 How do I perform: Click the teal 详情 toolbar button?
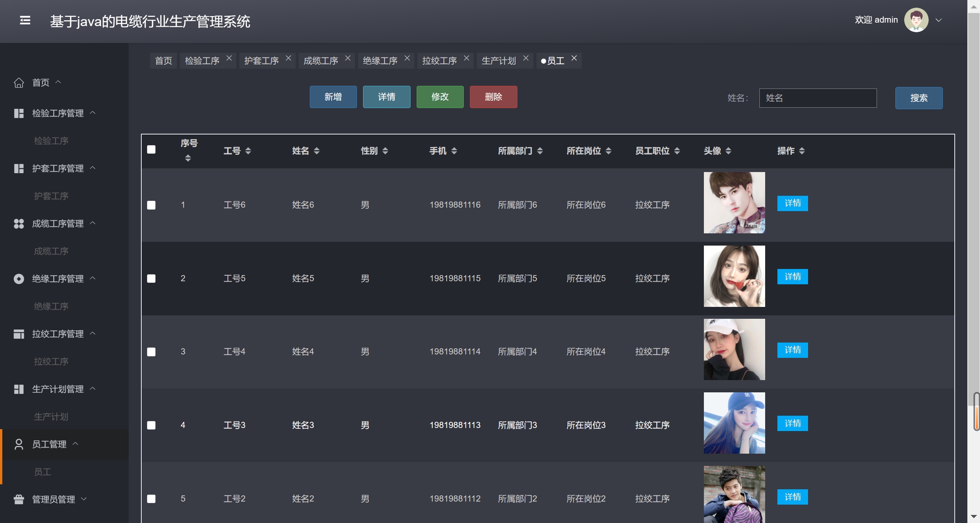(x=387, y=97)
